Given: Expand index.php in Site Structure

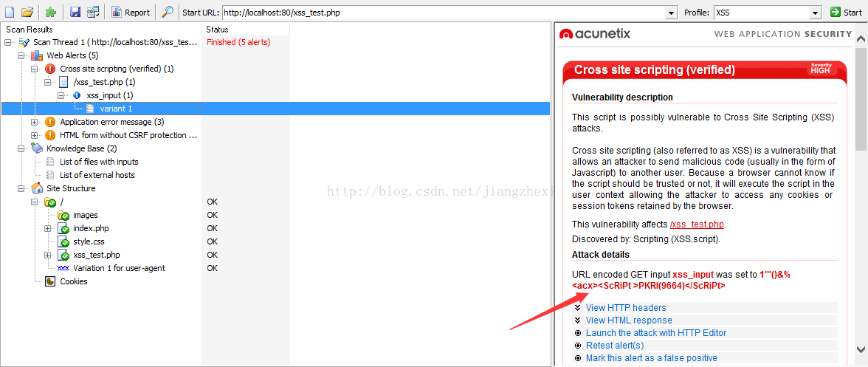Looking at the screenshot, I should point(48,228).
